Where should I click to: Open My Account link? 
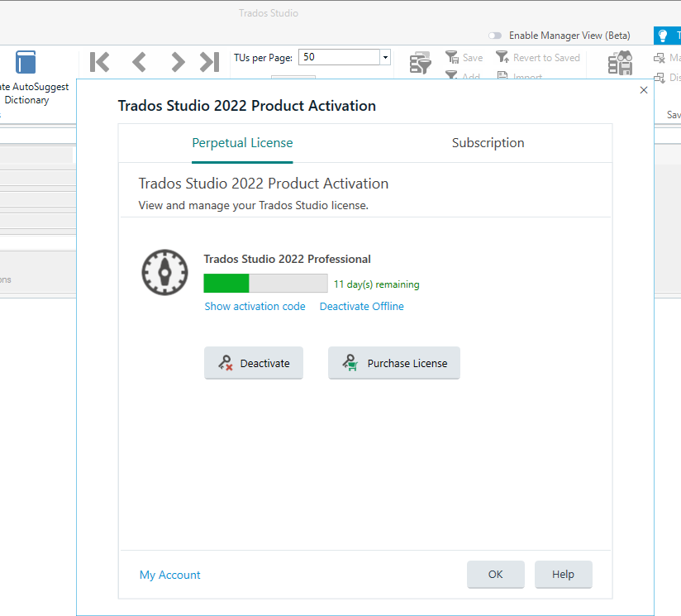169,575
